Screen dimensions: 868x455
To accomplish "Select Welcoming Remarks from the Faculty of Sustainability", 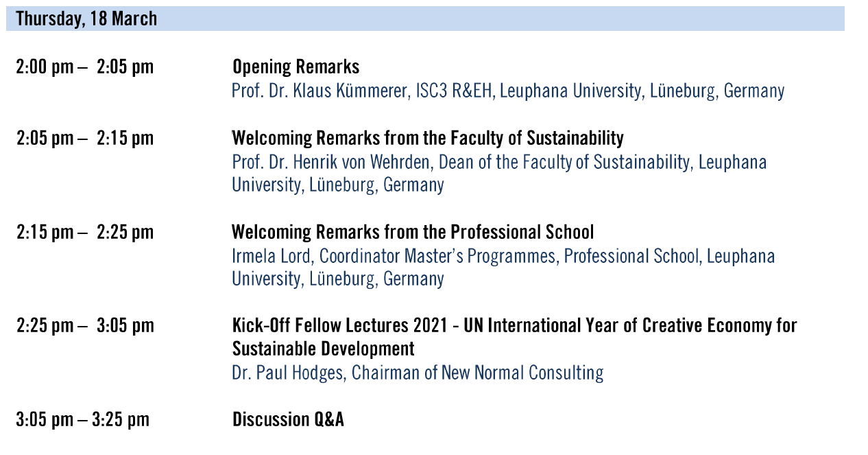I will [x=428, y=138].
